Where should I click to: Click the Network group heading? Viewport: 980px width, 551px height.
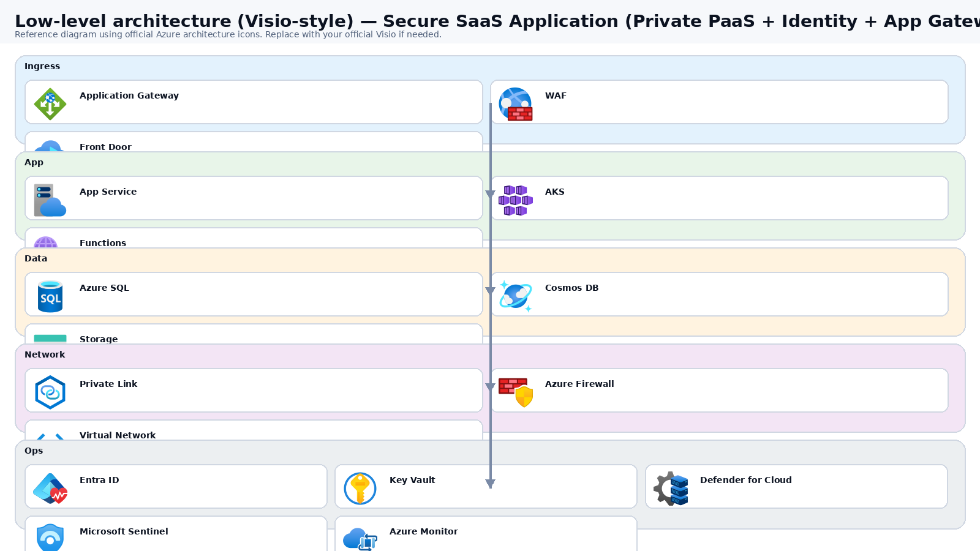point(45,354)
